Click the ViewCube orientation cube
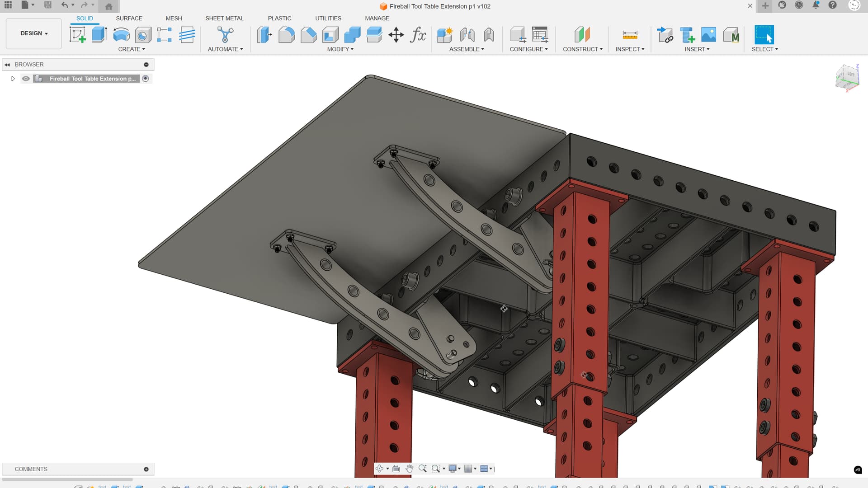868x488 pixels. point(847,78)
